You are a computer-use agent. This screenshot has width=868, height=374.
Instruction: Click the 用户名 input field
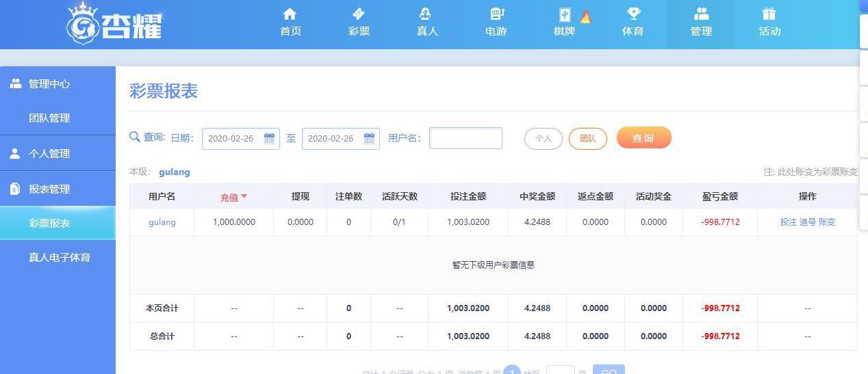point(465,138)
